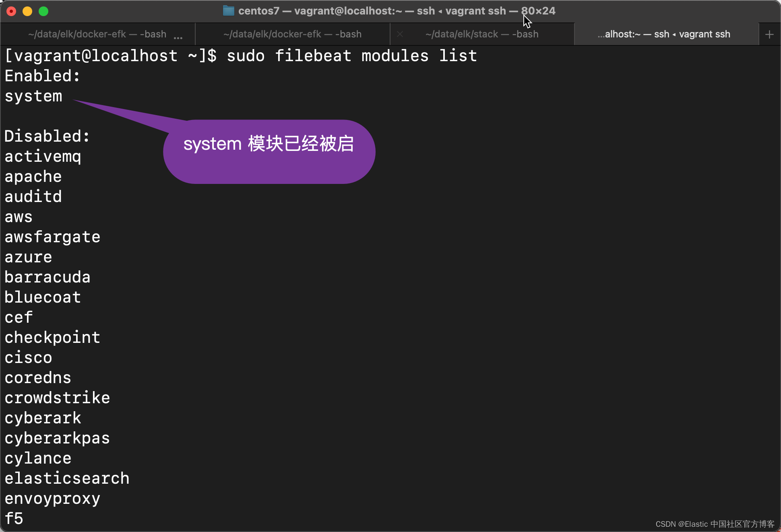Click the 'elasticsearch' module entry
Screen dimensions: 781x532
pos(67,478)
